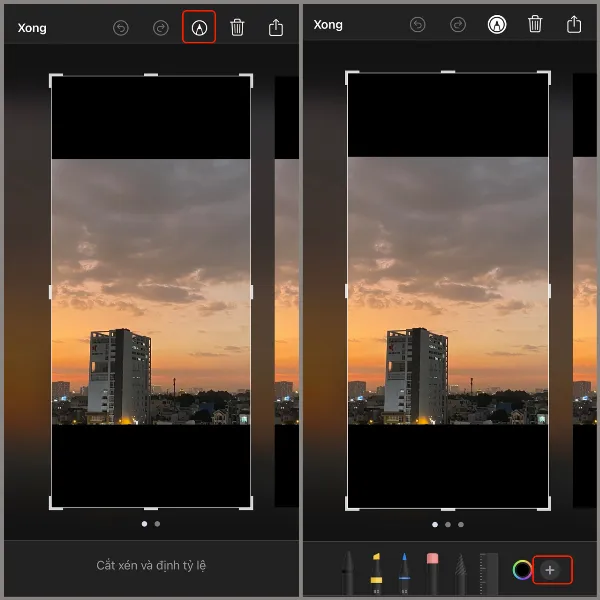
Task: Tap the sunset screenshot preview in left screen
Action: click(x=150, y=292)
